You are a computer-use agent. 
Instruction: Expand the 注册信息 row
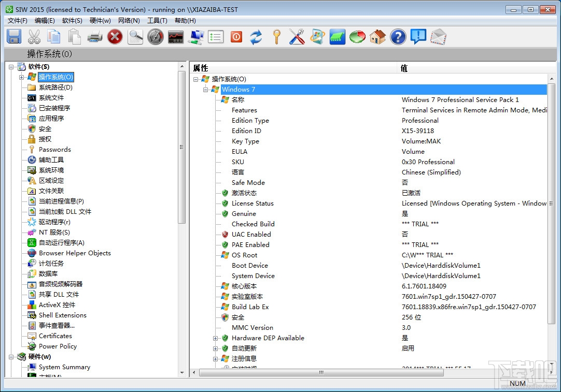point(215,359)
